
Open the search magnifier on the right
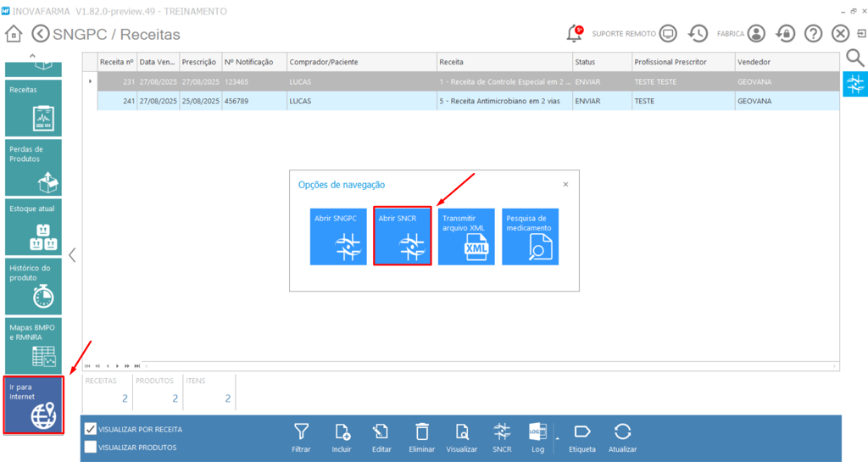pyautogui.click(x=854, y=58)
